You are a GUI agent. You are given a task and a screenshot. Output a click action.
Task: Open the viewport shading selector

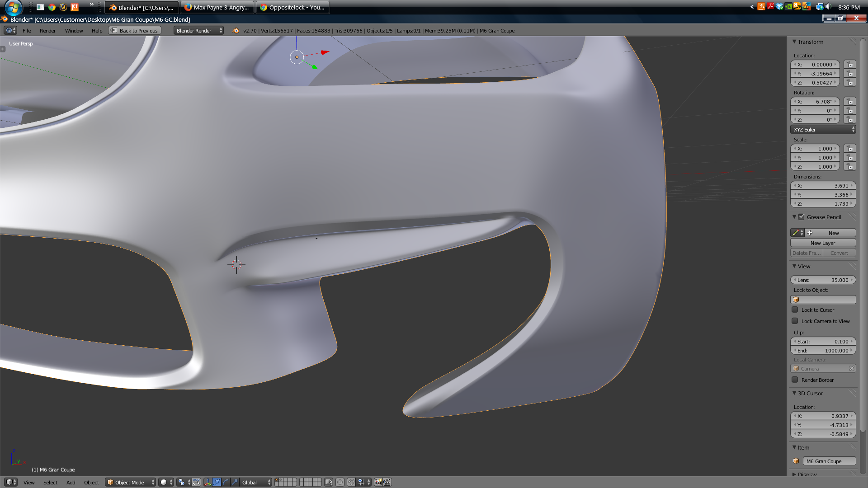(166, 482)
